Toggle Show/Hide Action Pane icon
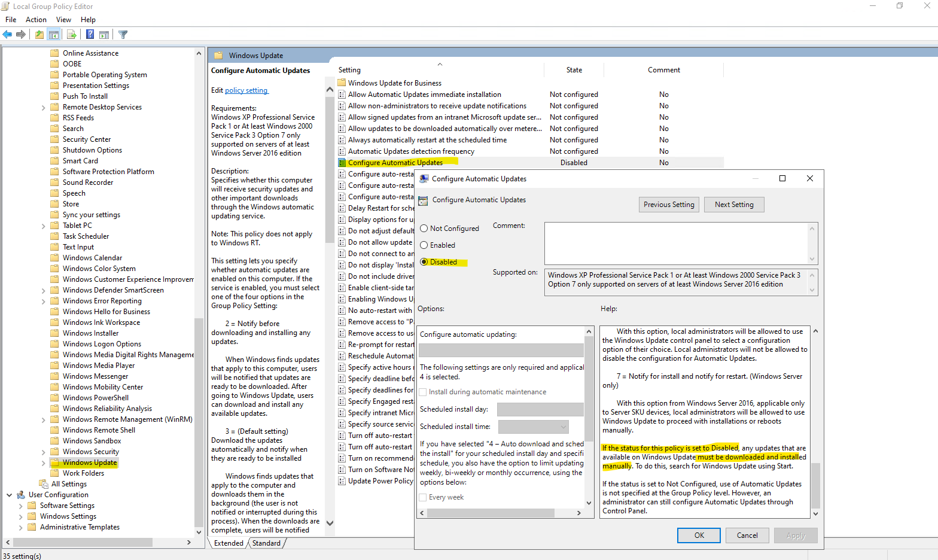 104,35
